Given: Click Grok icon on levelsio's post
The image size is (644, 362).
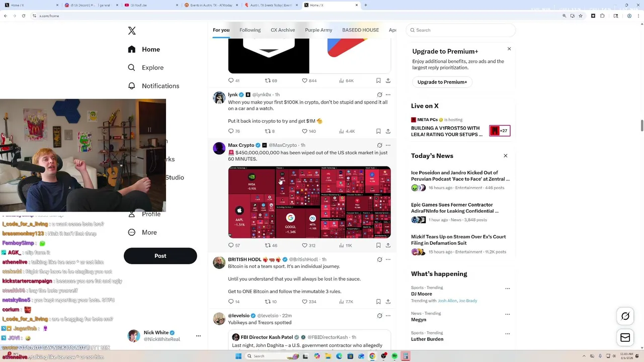Looking at the screenshot, I should click(379, 316).
